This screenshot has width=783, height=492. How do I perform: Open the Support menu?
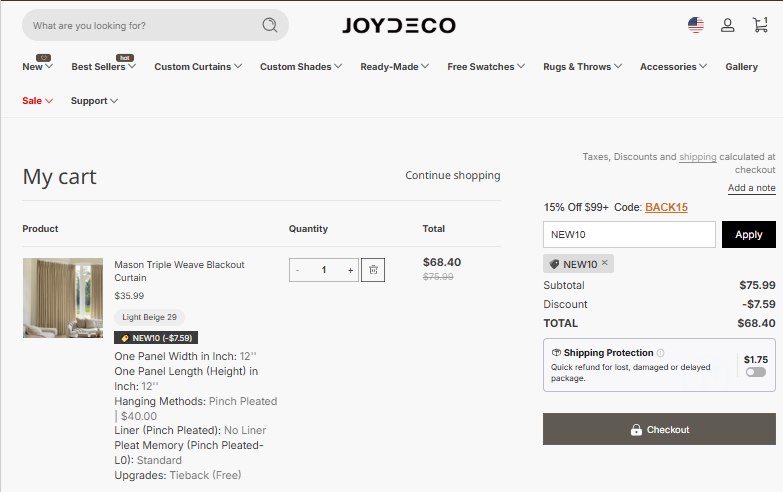(94, 100)
